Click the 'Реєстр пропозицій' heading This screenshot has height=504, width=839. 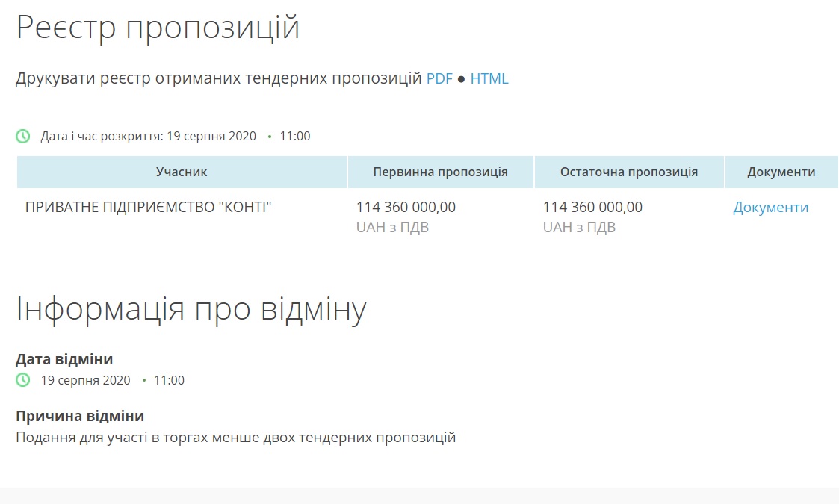[x=158, y=28]
